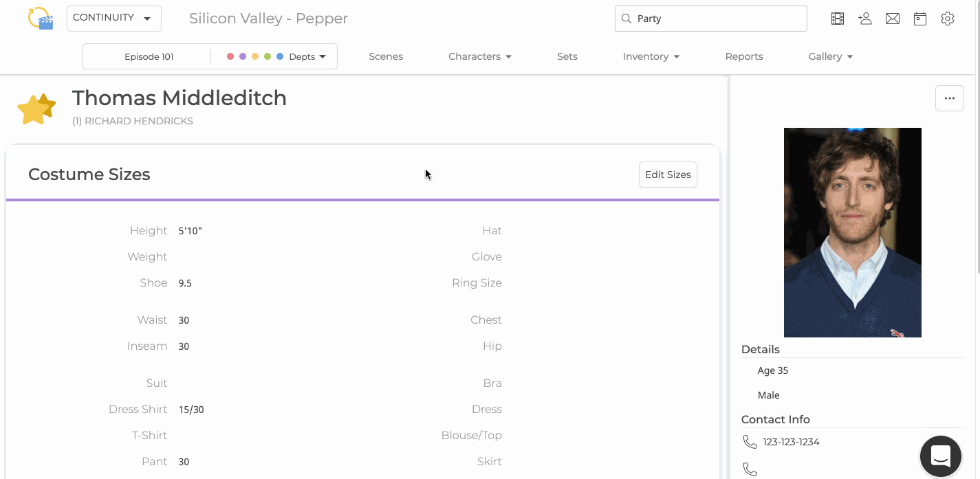Viewport: 980px width, 479px height.
Task: Click the T-Shirt label
Action: point(150,436)
